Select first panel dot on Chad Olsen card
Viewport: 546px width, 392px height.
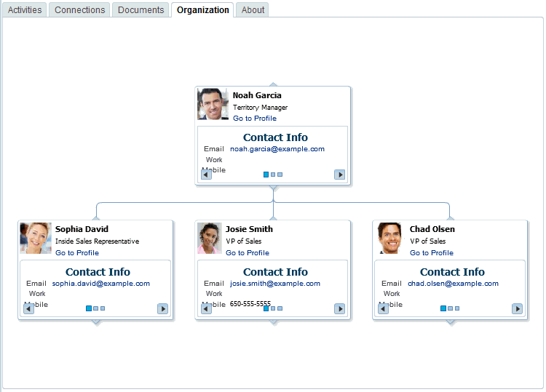click(x=443, y=308)
